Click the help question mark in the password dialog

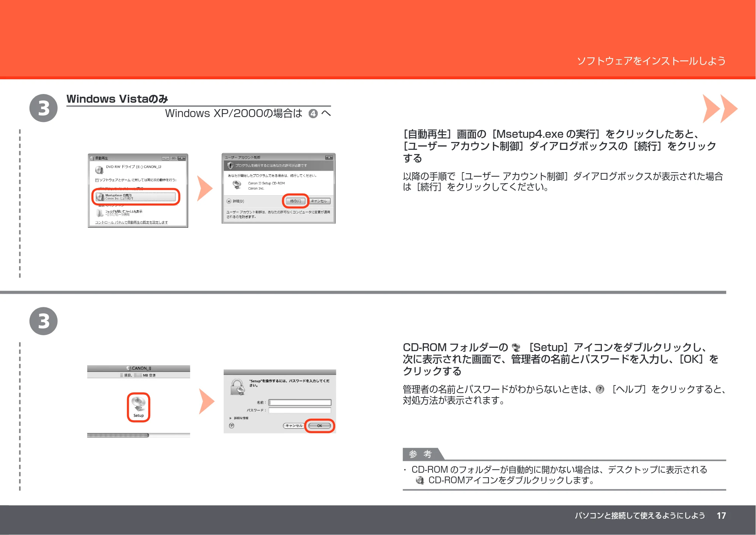(232, 426)
